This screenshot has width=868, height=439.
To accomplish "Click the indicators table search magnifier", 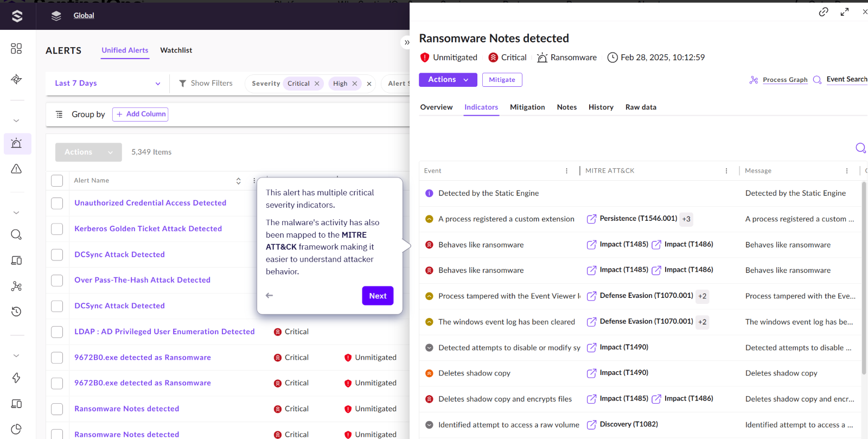I will tap(860, 148).
